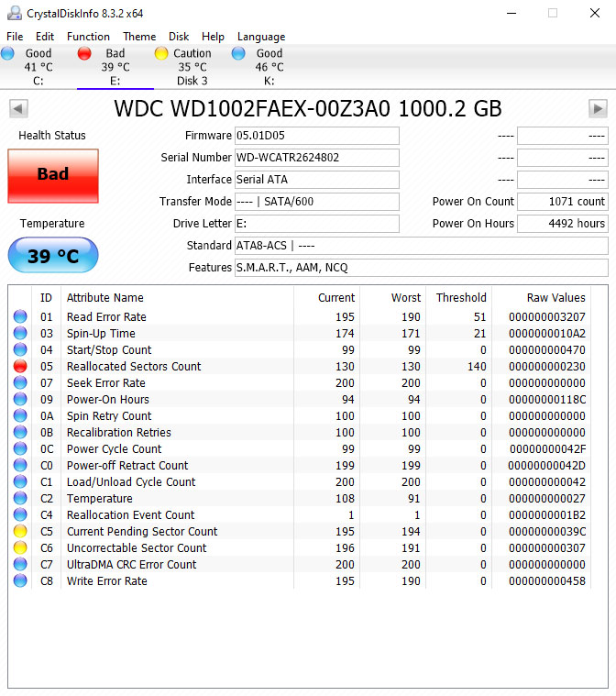Click the Current column header
The image size is (616, 696).
pyautogui.click(x=336, y=297)
